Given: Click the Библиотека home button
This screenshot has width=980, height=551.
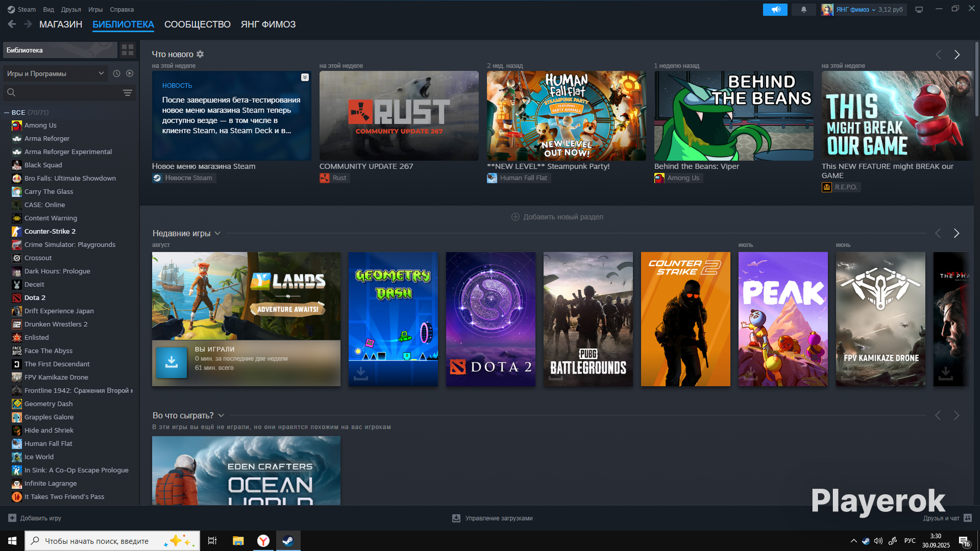Looking at the screenshot, I should point(60,50).
